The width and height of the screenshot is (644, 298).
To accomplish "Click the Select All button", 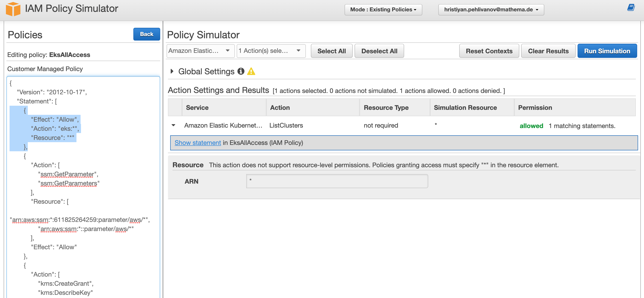I will click(332, 51).
